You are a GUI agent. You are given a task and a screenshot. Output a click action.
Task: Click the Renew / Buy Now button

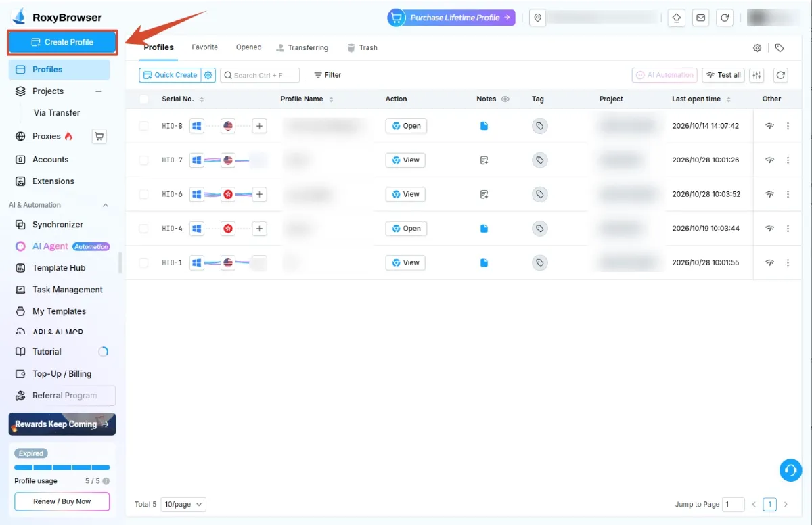[62, 501]
